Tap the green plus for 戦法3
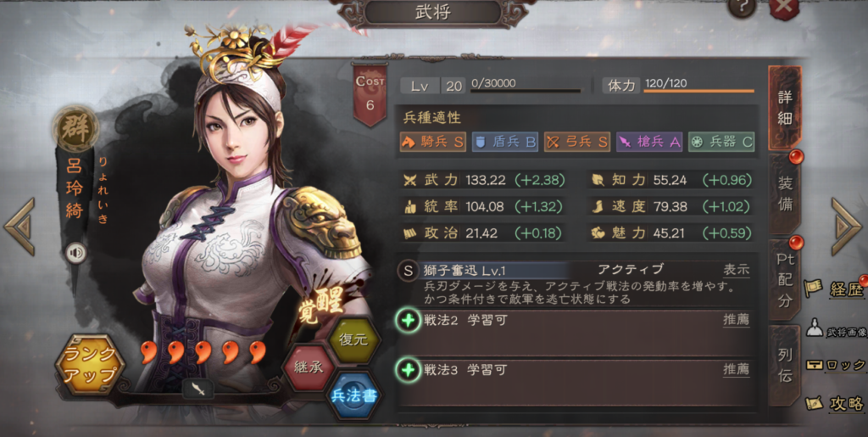Image resolution: width=868 pixels, height=437 pixels. [x=409, y=369]
